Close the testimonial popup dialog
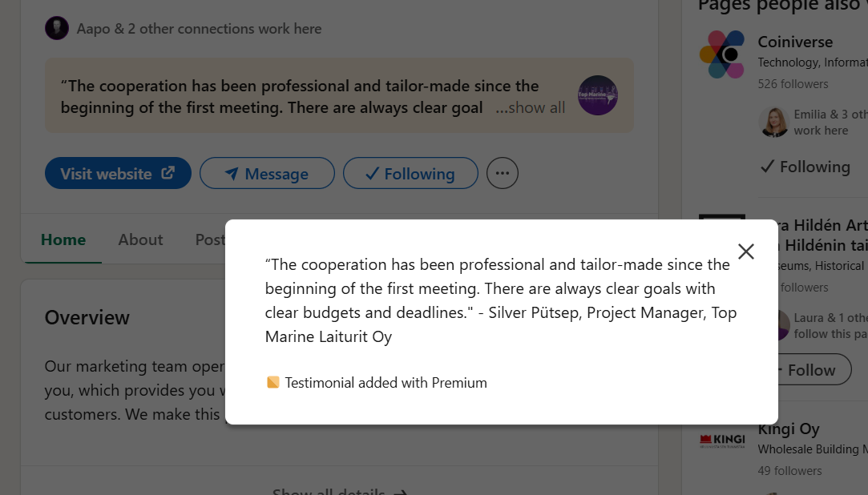This screenshot has width=868, height=495. 746,252
